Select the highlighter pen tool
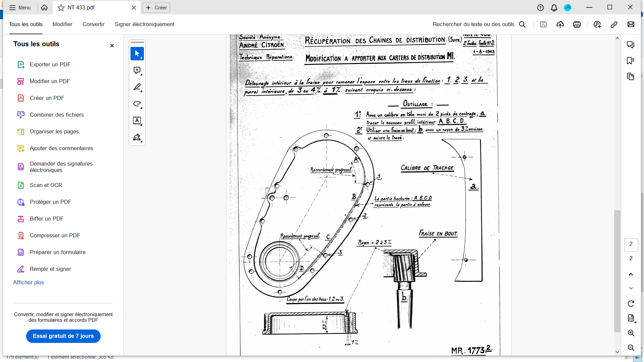644x362 pixels. pyautogui.click(x=137, y=87)
